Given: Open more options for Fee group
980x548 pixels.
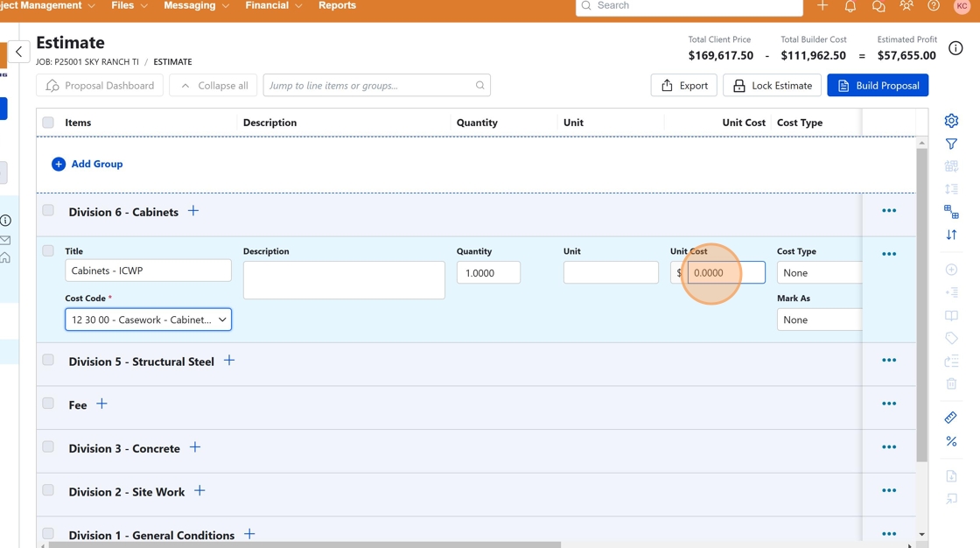Looking at the screenshot, I should point(889,404).
